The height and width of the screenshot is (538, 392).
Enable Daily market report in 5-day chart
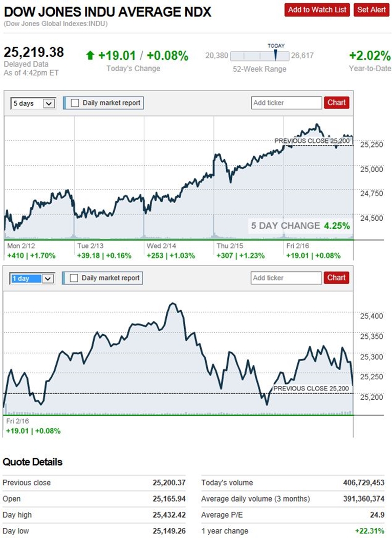pyautogui.click(x=75, y=103)
